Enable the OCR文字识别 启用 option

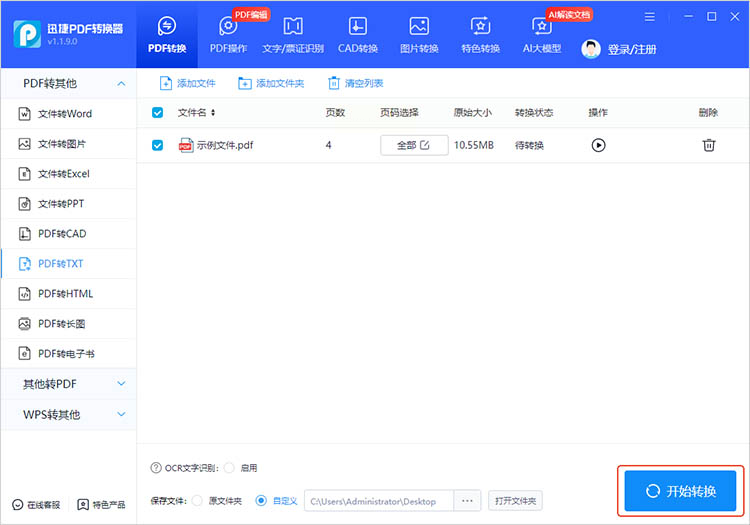[230, 468]
